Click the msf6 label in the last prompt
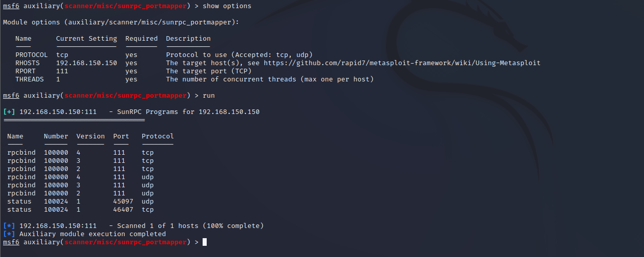Image resolution: width=644 pixels, height=257 pixels. [x=11, y=242]
